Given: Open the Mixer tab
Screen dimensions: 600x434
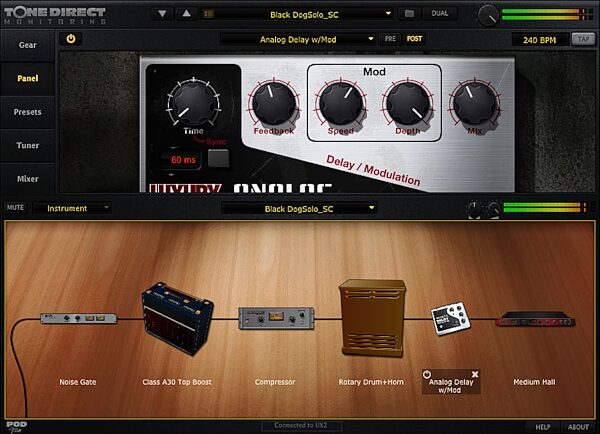Looking at the screenshot, I should pyautogui.click(x=28, y=179).
